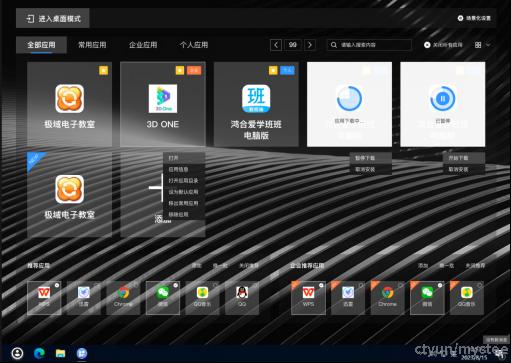Image resolution: width=511 pixels, height=363 pixels.
Task: Toggle 迅雷 selection circle in 企业推荐应用
Action: pos(361,285)
